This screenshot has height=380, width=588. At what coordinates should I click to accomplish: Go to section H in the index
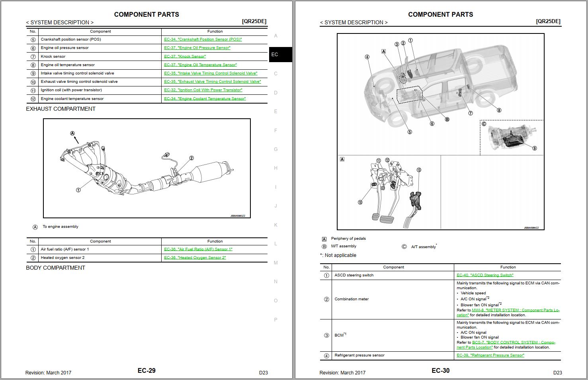pyautogui.click(x=275, y=168)
